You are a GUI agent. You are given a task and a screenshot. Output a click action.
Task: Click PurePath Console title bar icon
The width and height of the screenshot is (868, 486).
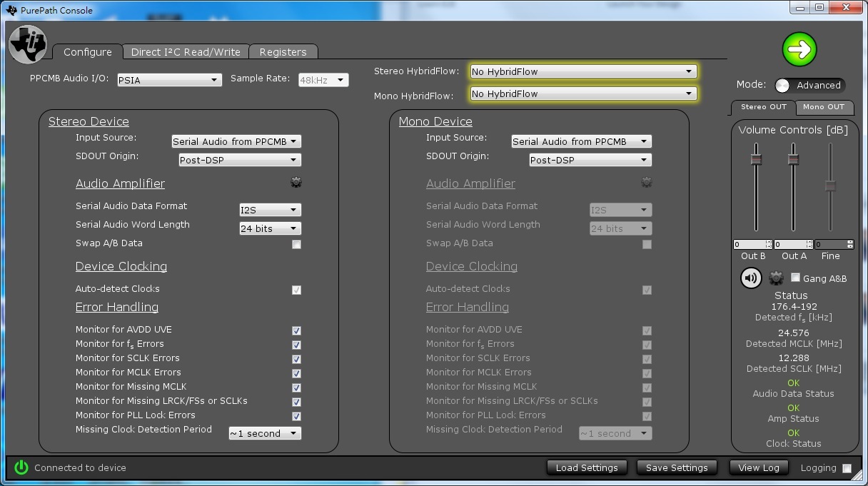click(x=11, y=10)
